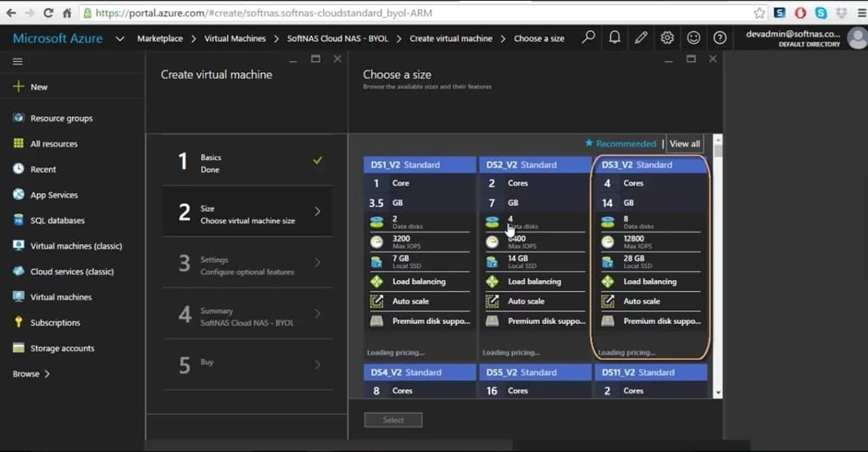
Task: Click the Auto scale icon on DS3_V2
Action: pos(608,301)
